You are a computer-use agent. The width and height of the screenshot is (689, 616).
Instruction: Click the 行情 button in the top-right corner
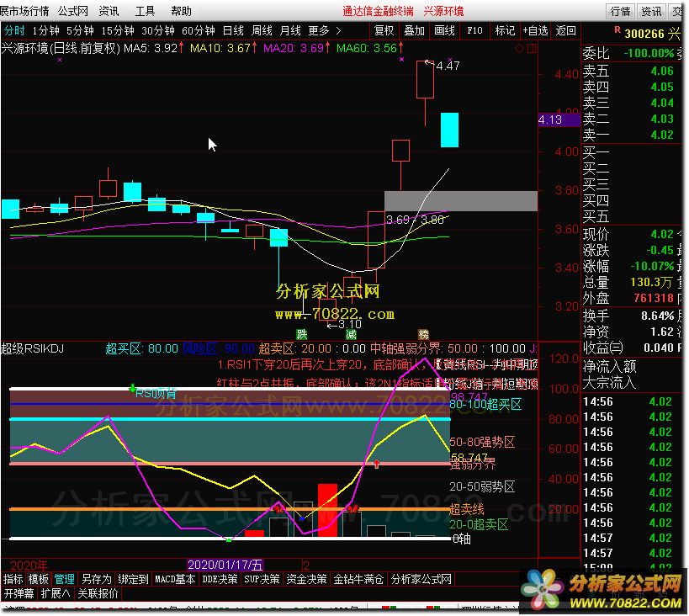[620, 11]
